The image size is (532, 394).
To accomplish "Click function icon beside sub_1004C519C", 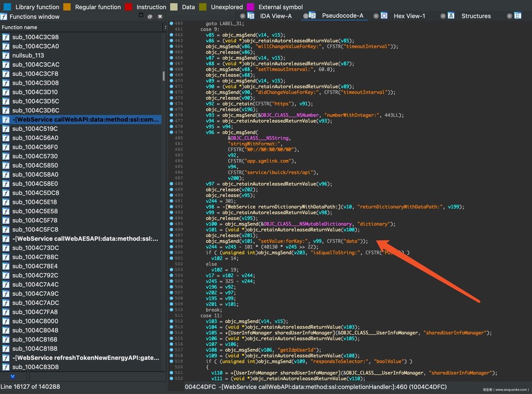I will pyautogui.click(x=6, y=128).
